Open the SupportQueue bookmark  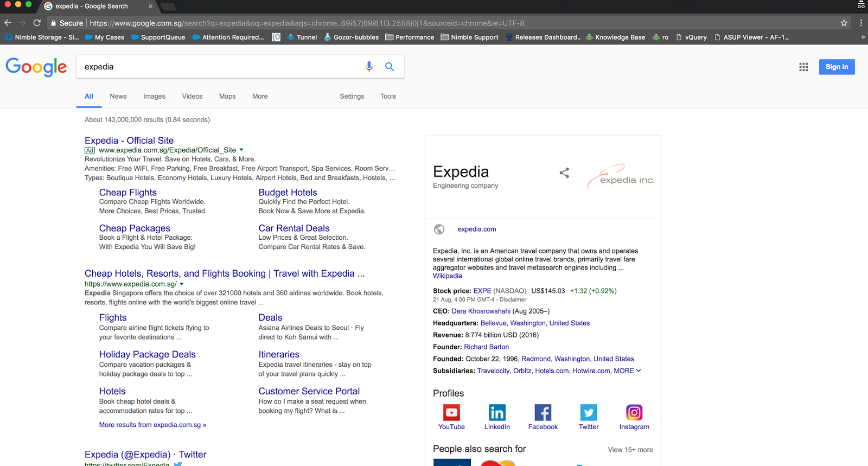click(x=158, y=37)
